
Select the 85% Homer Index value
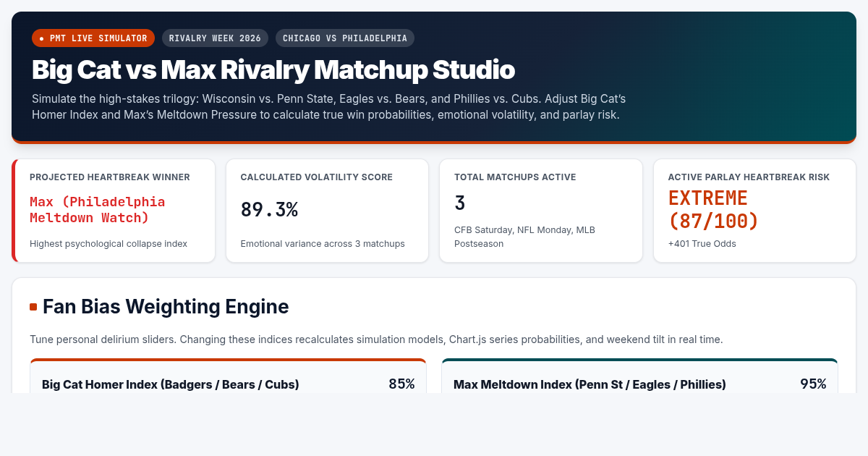point(401,384)
